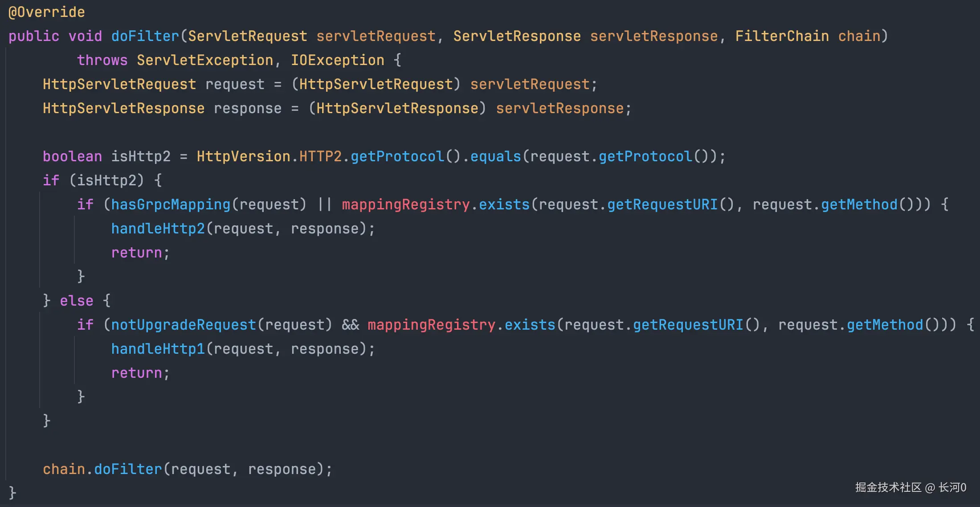Click the IOException class name
The image size is (980, 507).
pos(337,60)
